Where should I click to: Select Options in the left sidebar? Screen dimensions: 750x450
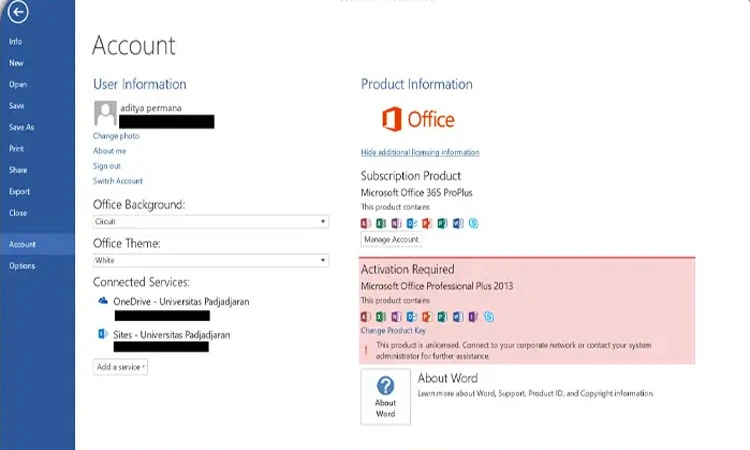[x=22, y=266]
